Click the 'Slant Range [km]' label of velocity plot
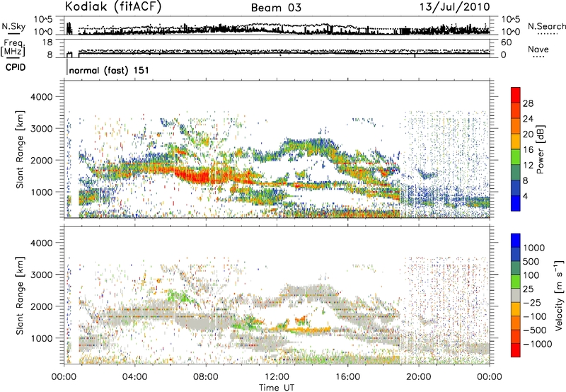 pos(21,295)
